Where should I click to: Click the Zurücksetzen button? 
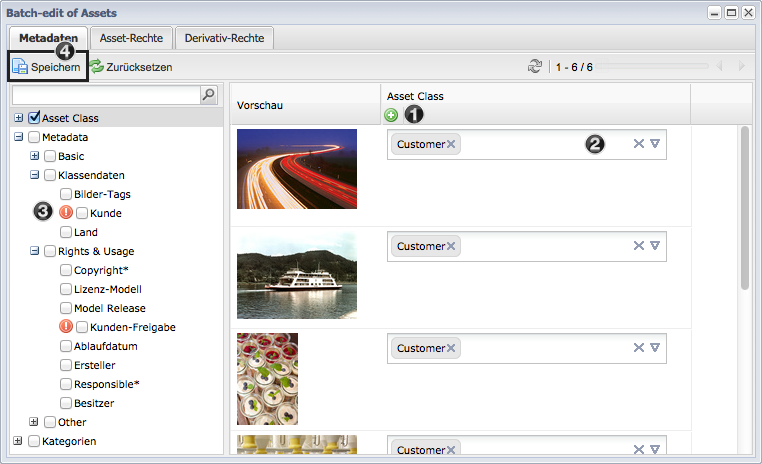pyautogui.click(x=131, y=67)
